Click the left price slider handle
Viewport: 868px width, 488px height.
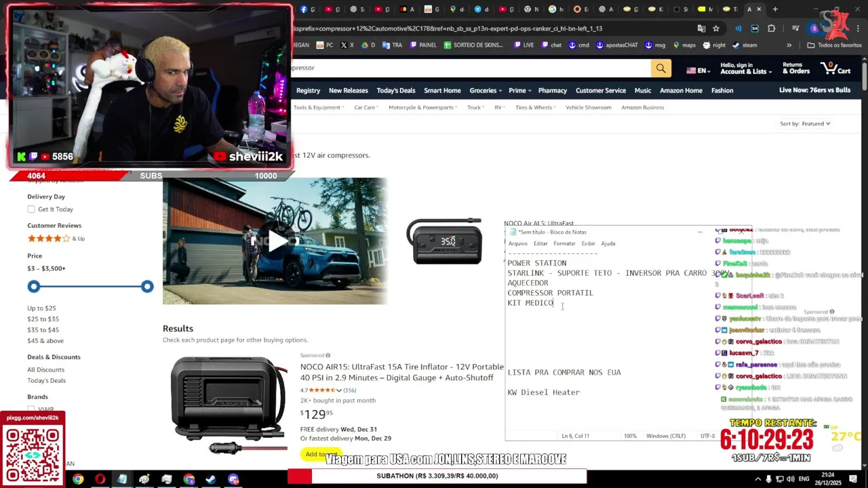point(34,287)
